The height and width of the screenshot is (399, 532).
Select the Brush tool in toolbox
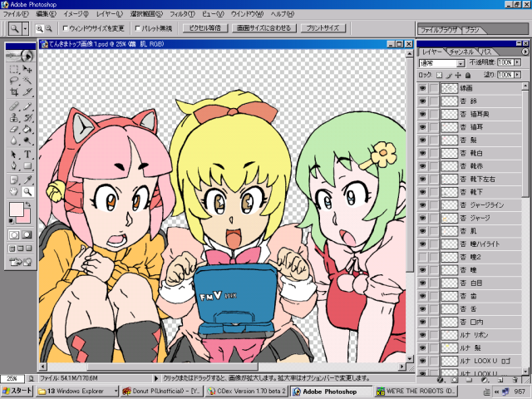coord(27,106)
